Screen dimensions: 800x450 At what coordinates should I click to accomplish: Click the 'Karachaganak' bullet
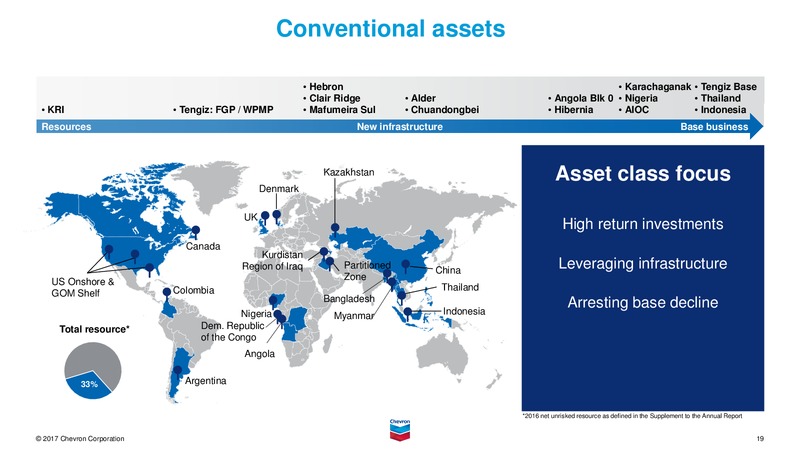coord(655,87)
